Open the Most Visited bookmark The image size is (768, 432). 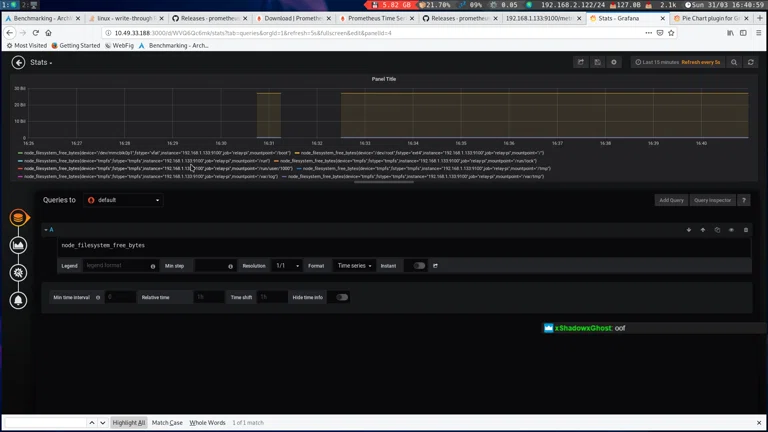click(x=26, y=46)
